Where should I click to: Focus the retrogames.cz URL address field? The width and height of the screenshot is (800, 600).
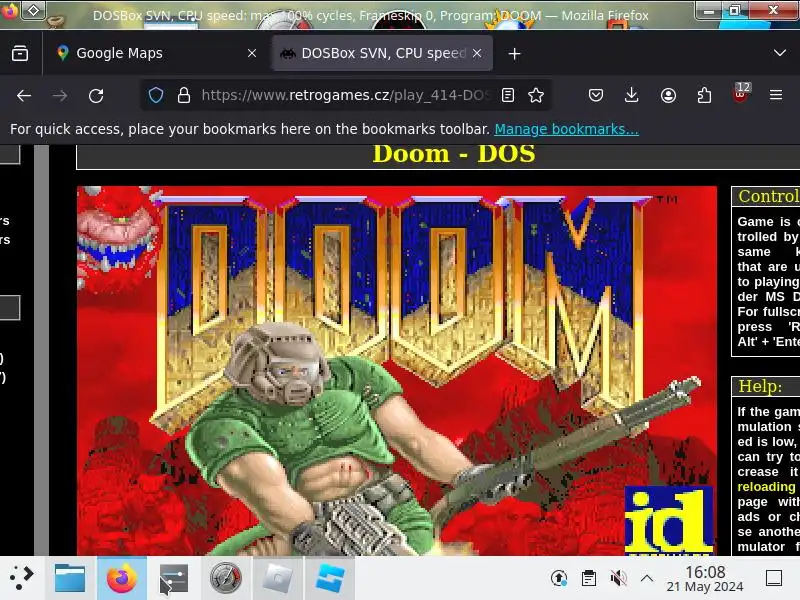coord(345,95)
